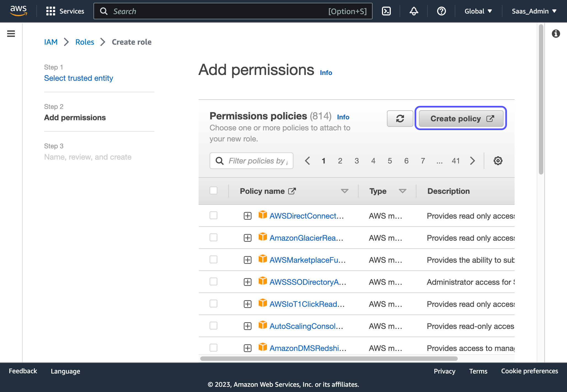Open the notifications bell

pyautogui.click(x=414, y=11)
